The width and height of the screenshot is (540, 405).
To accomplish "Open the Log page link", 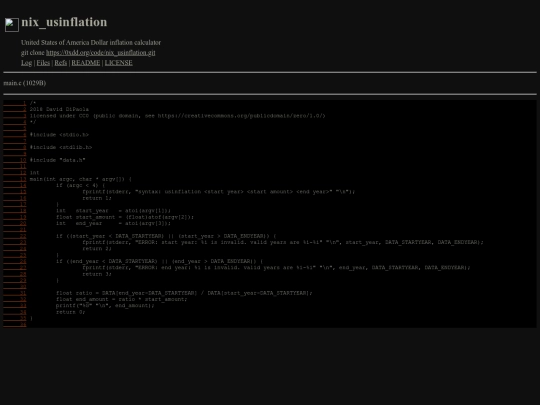I will pyautogui.click(x=27, y=63).
